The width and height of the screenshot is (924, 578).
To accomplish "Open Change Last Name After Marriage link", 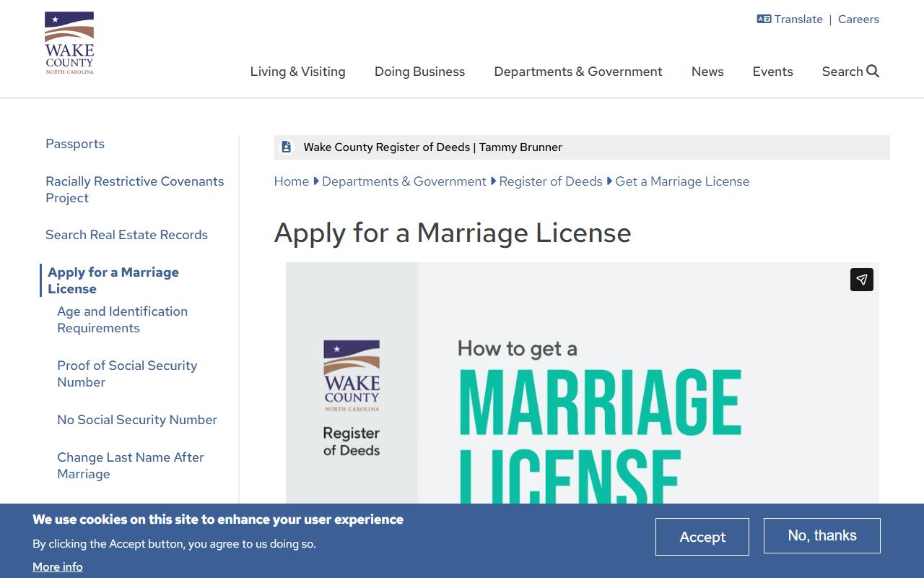I will click(131, 465).
